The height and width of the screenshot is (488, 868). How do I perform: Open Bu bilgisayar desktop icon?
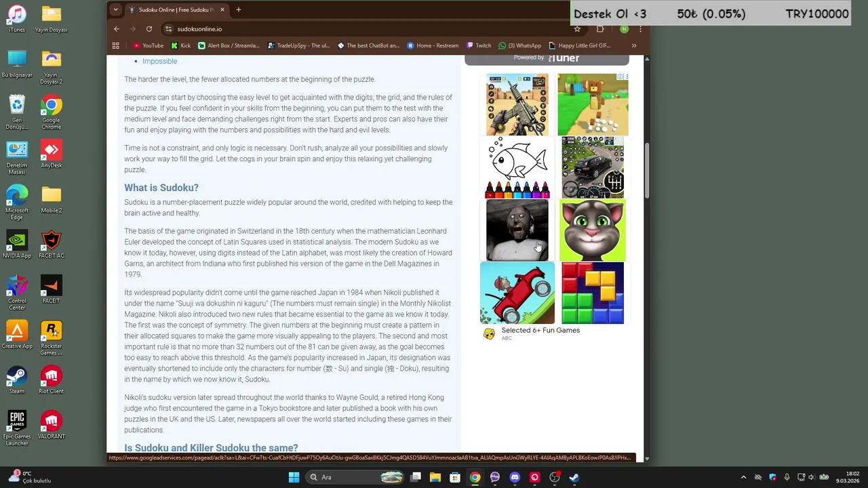(17, 64)
